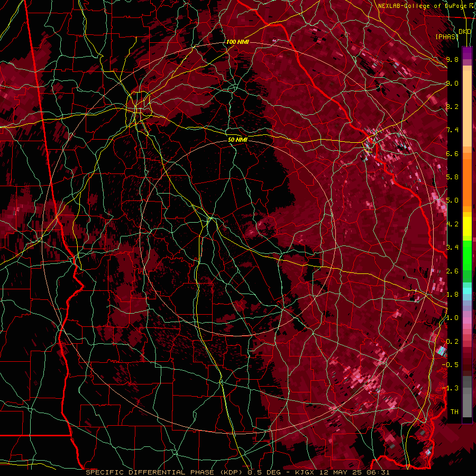Image resolution: width=476 pixels, height=476 pixels.
Task: Select the 9.0 value on color scale
Action: tap(452, 83)
